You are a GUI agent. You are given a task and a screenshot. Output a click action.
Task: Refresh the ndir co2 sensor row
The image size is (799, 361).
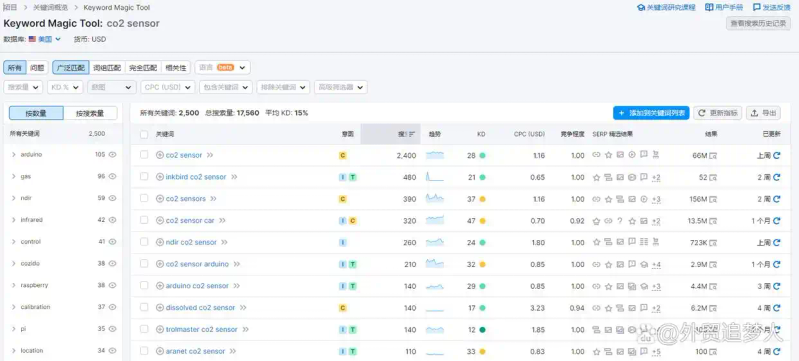(x=777, y=243)
